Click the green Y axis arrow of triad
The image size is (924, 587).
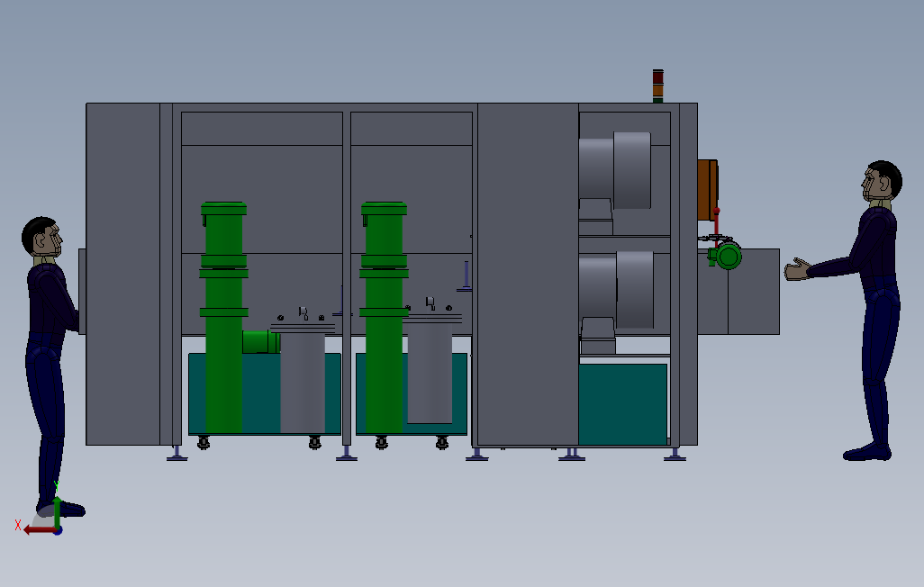pos(57,511)
